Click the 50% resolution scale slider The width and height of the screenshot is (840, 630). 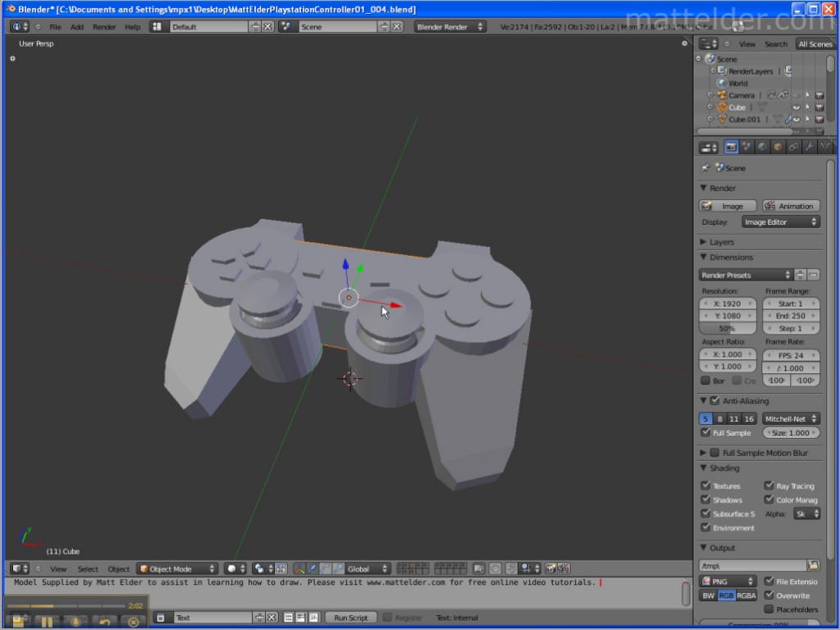[727, 328]
